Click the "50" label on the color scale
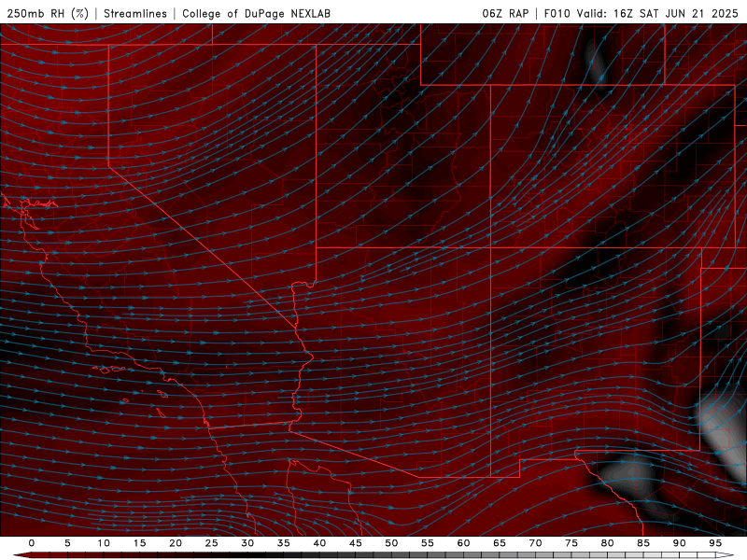Screen dimensions: 747x560 pyautogui.click(x=391, y=543)
